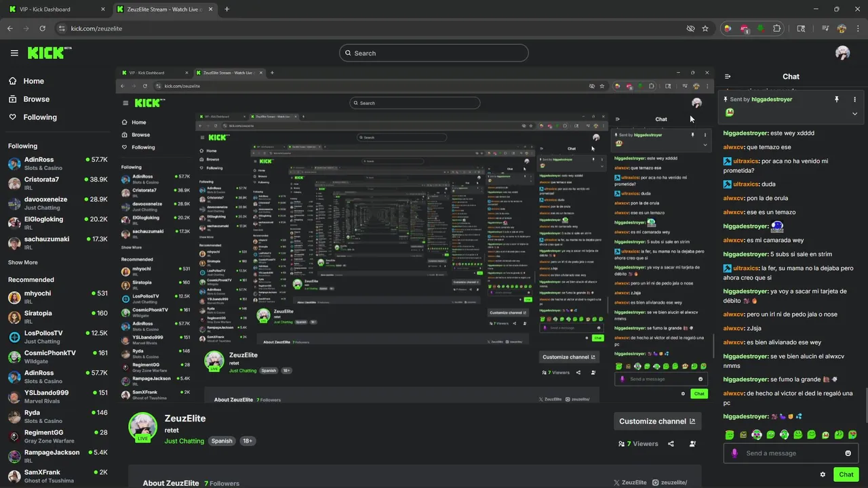Expand the pinned message with the chevron
This screenshot has height=488, width=868.
854,113
